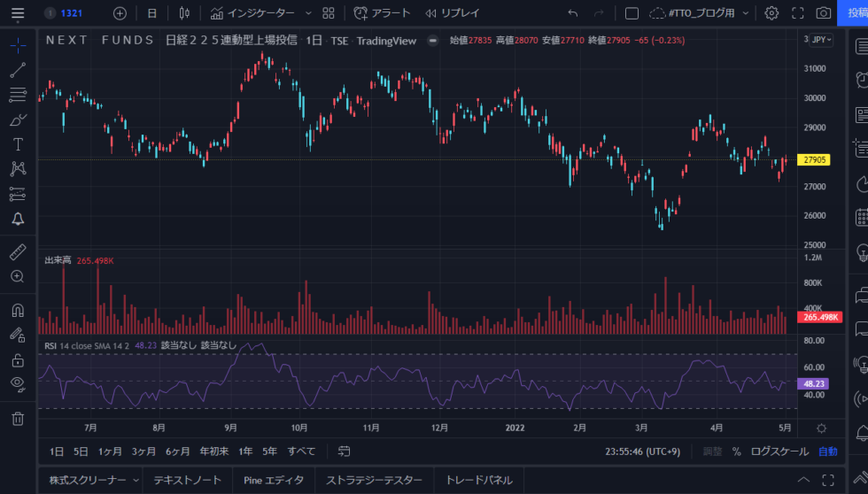Select the trend line drawing tool

point(18,70)
